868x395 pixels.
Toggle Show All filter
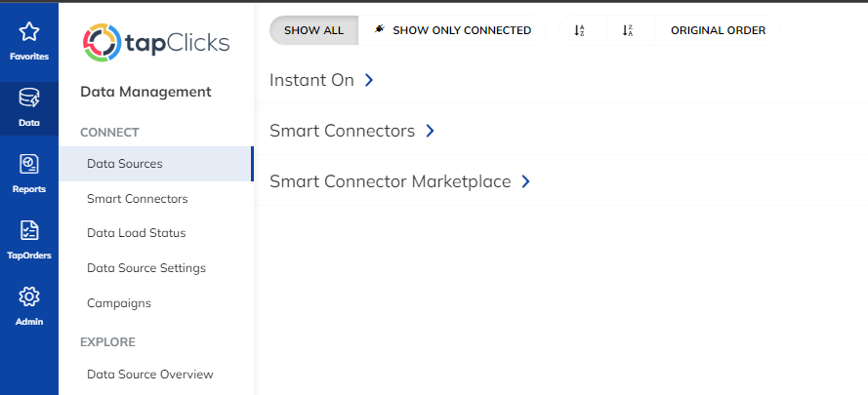click(x=313, y=30)
